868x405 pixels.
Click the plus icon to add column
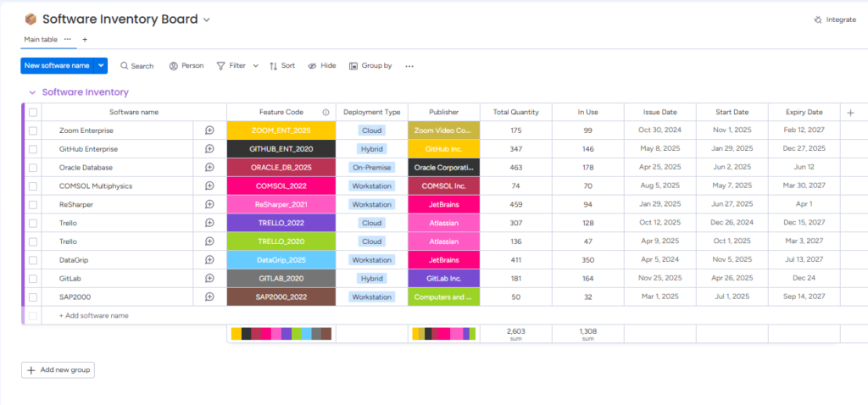850,112
